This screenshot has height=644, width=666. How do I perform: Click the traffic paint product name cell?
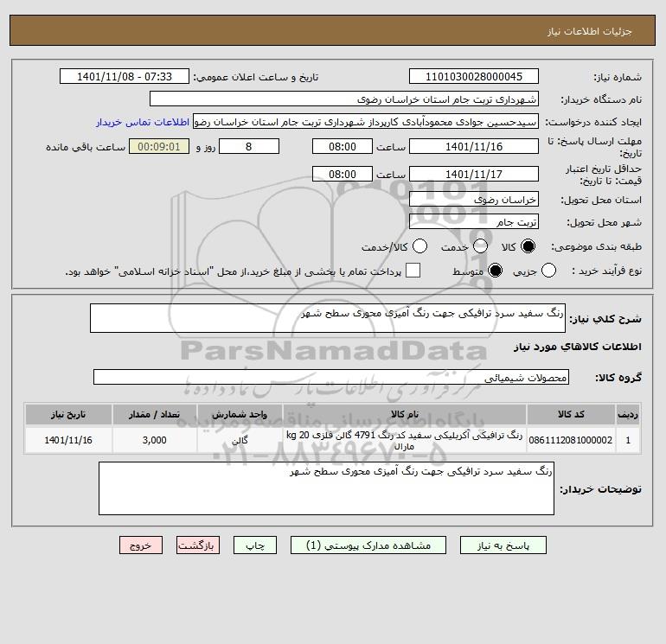point(405,440)
